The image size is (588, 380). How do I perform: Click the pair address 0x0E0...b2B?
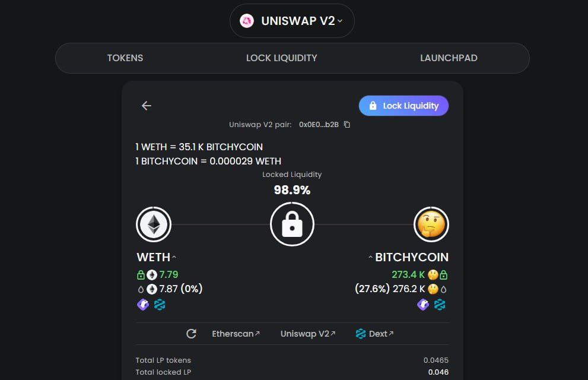pyautogui.click(x=319, y=125)
